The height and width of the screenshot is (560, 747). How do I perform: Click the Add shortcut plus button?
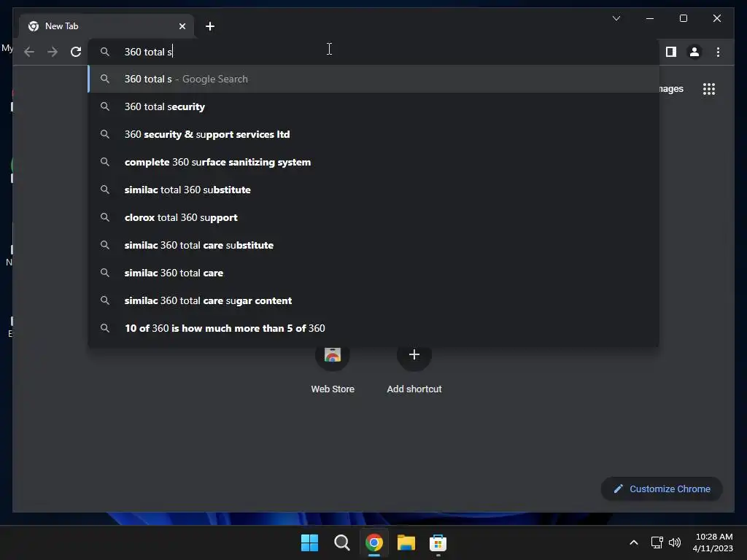tap(414, 355)
